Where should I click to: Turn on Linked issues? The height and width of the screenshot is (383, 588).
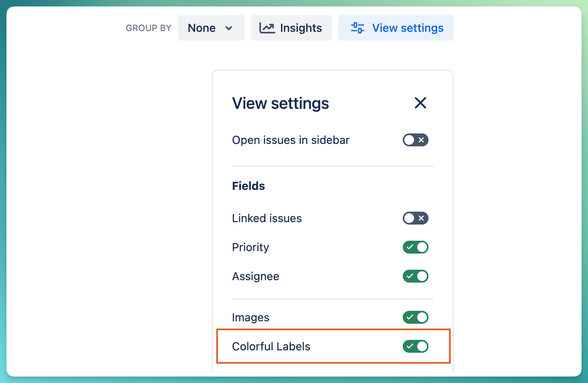[x=415, y=218]
